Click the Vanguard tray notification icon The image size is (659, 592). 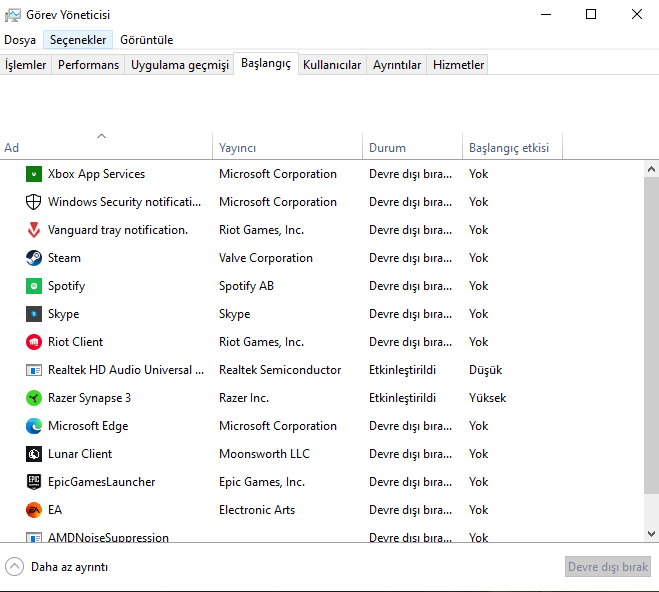33,230
